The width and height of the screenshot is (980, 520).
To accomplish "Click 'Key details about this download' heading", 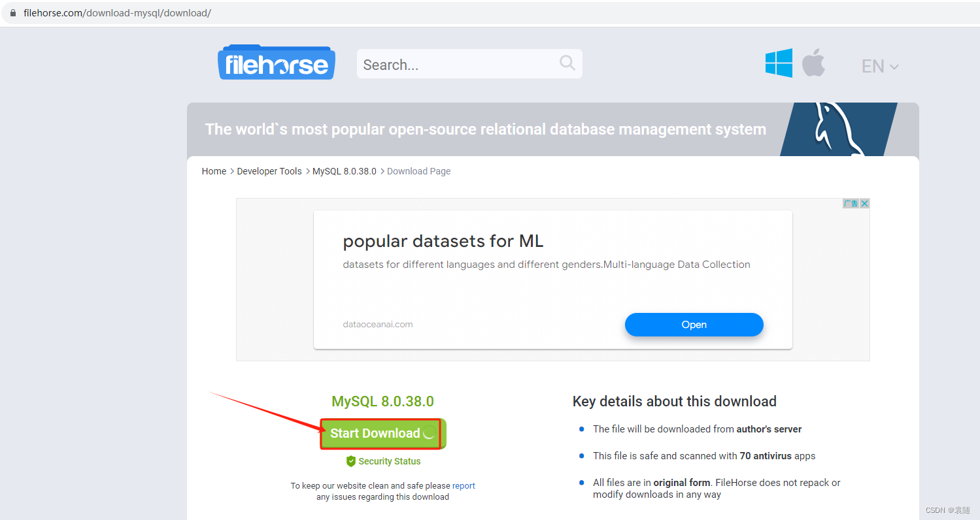I will click(675, 401).
